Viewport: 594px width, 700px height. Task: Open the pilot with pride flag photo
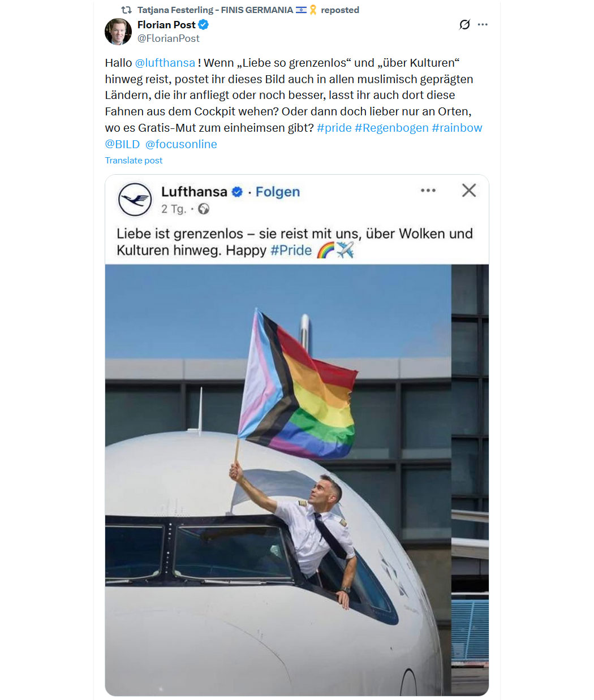pos(297,480)
